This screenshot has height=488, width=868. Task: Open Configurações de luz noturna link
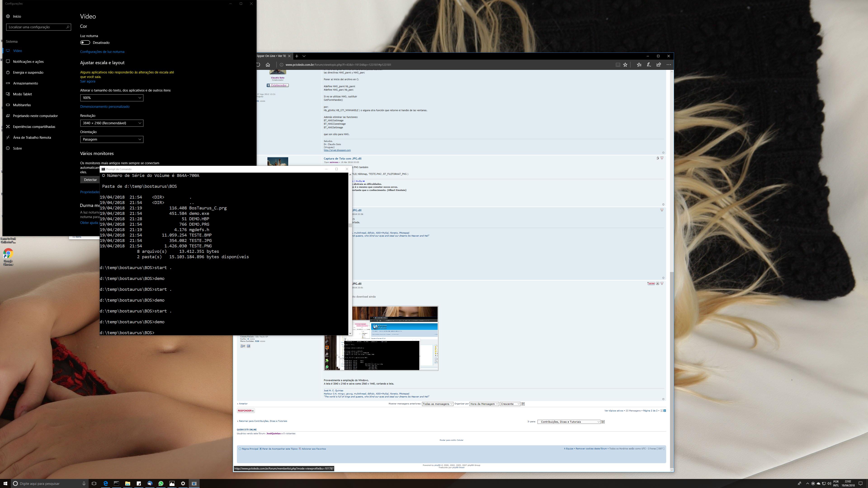pyautogui.click(x=102, y=52)
